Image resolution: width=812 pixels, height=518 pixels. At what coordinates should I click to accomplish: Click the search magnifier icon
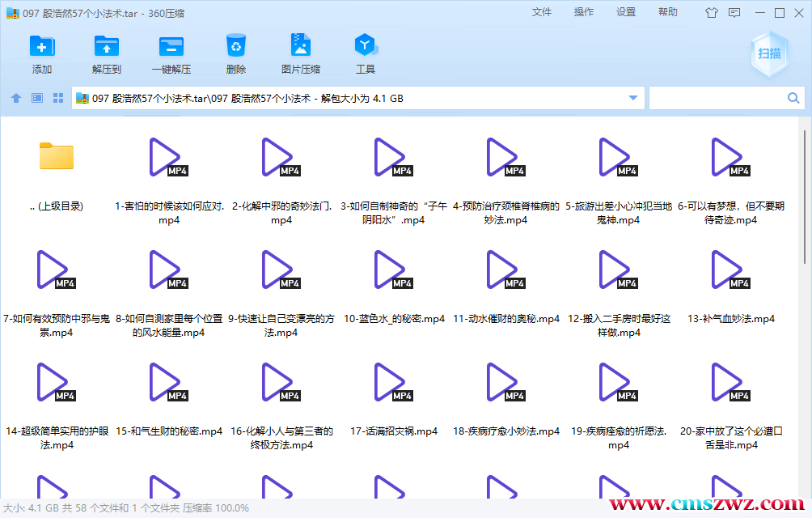pyautogui.click(x=792, y=97)
